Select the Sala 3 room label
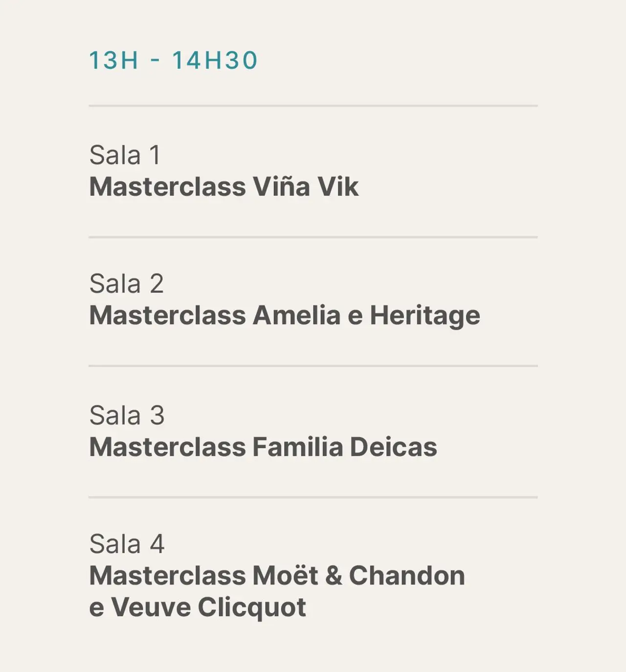This screenshot has width=626, height=672. (x=127, y=415)
